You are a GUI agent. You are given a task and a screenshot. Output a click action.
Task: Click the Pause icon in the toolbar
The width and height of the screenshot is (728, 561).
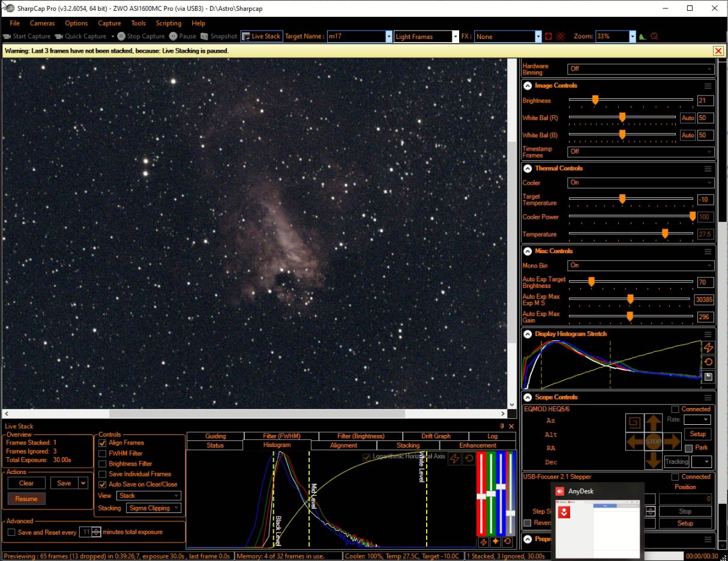coord(175,36)
